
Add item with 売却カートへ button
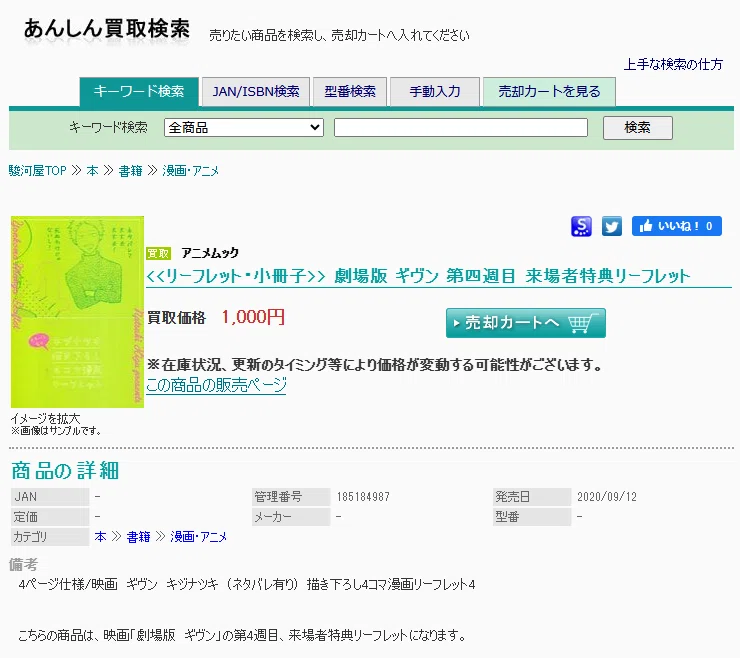coord(526,323)
